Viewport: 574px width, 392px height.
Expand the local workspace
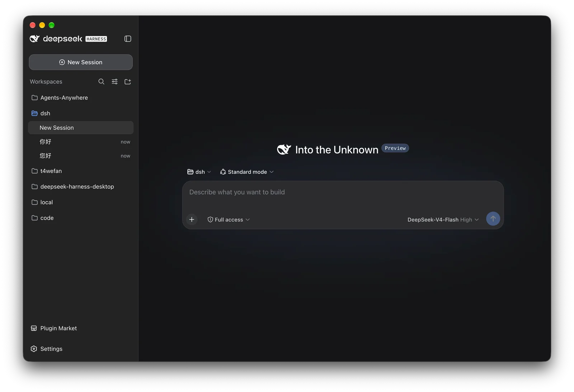coord(81,202)
